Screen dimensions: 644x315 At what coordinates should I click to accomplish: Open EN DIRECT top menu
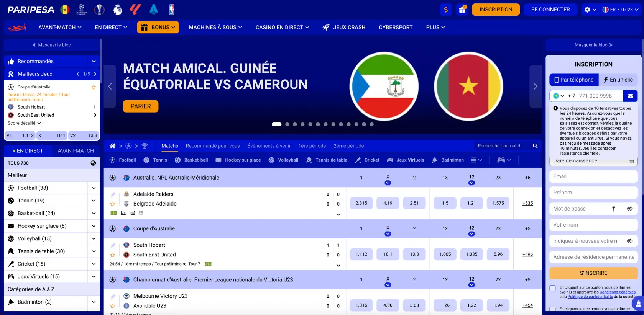tap(111, 28)
